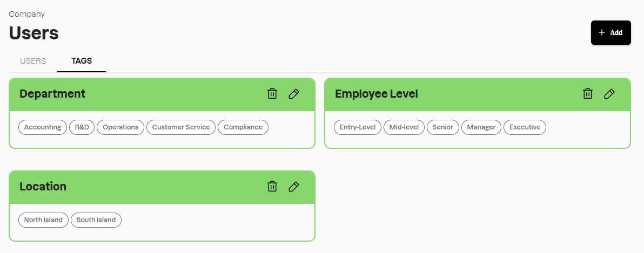
Task: Delete the Employee Level tag group
Action: [588, 94]
